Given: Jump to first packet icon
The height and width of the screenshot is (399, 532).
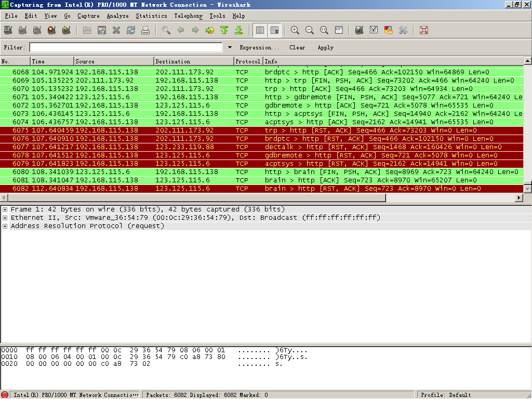Looking at the screenshot, I should pos(224,30).
